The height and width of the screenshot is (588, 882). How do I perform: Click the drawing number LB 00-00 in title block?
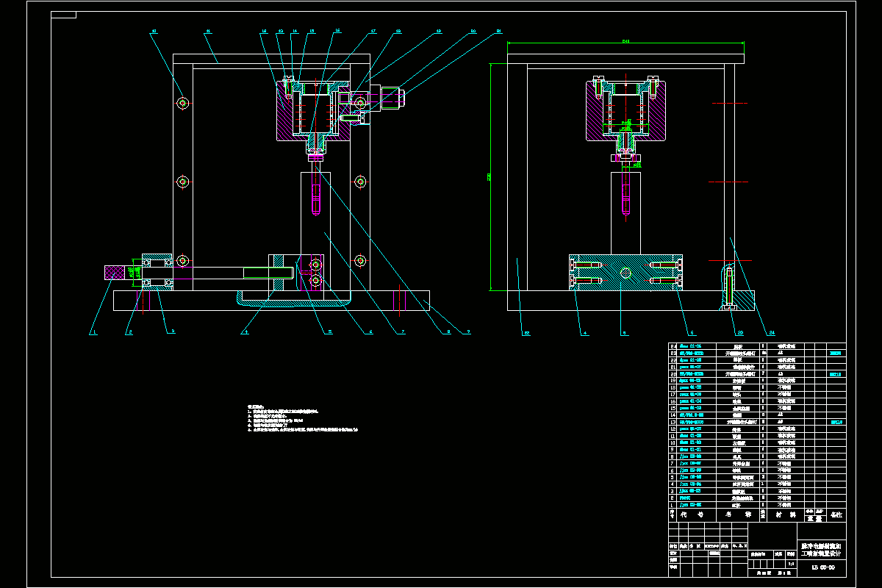pyautogui.click(x=822, y=568)
